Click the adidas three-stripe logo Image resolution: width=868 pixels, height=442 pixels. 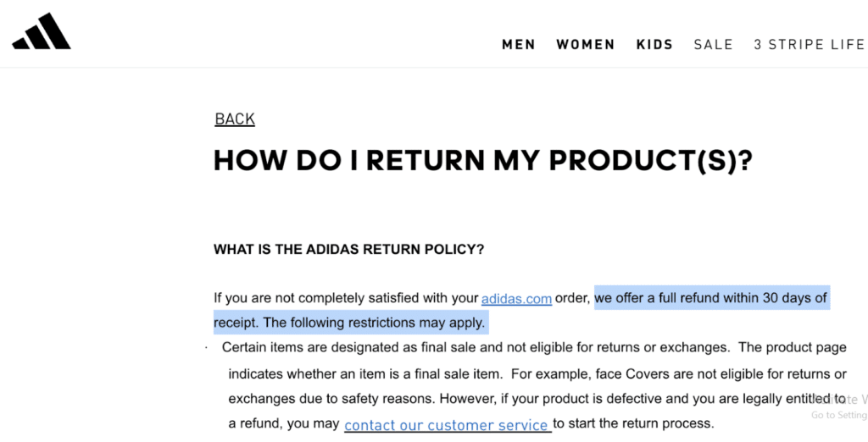(x=41, y=32)
